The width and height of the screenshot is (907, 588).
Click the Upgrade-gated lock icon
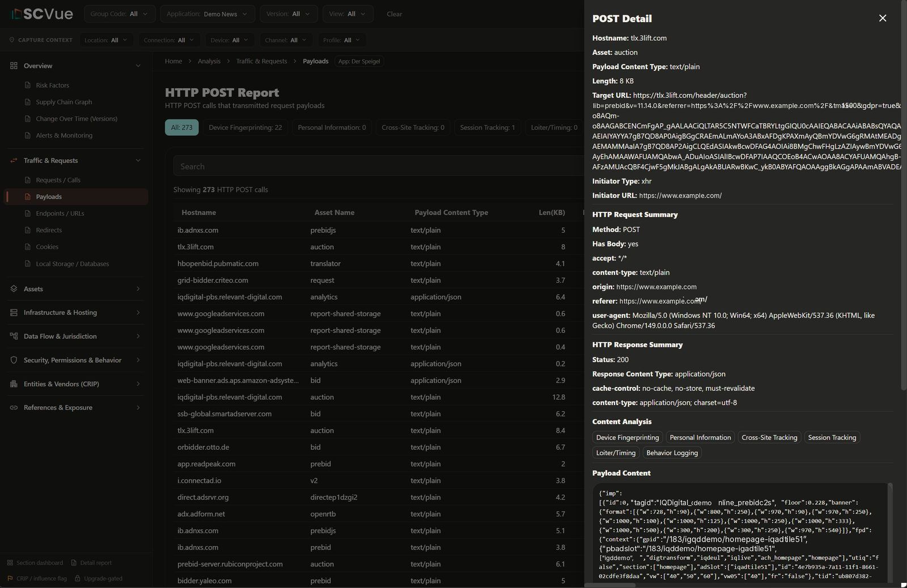pyautogui.click(x=78, y=578)
